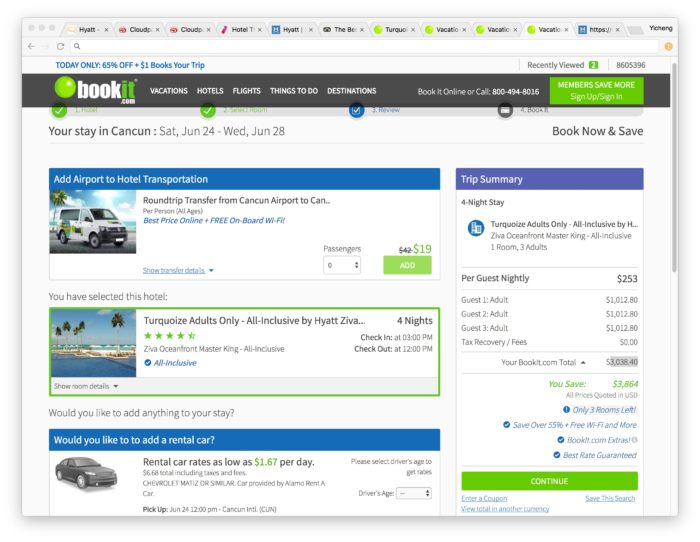Click BookIt.com Extras link
The image size is (700, 542).
coord(598,440)
